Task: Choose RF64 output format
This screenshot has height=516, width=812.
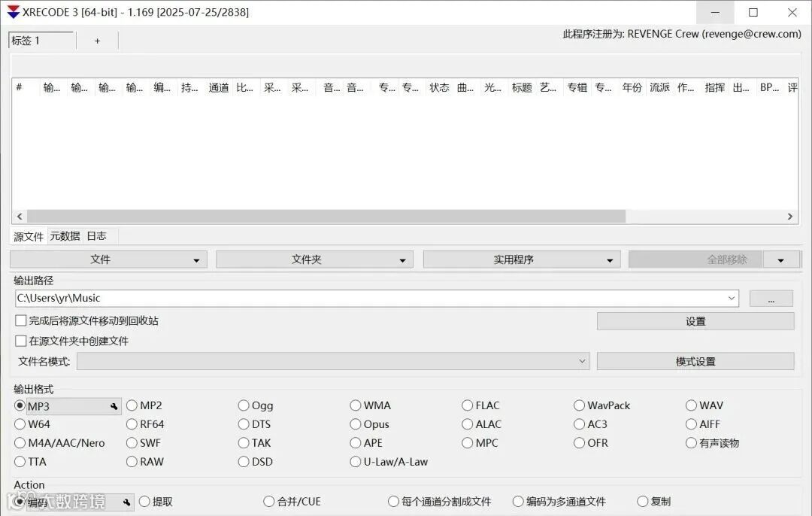Action: pyautogui.click(x=132, y=424)
